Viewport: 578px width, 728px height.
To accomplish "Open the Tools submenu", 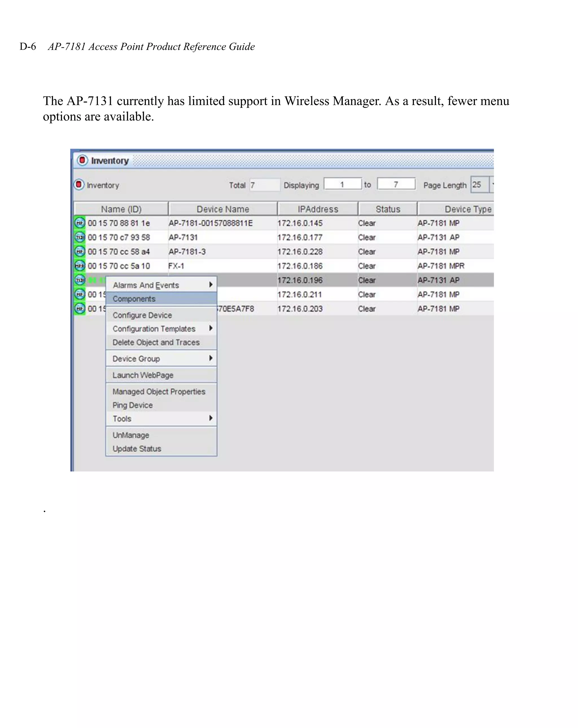I will [161, 418].
